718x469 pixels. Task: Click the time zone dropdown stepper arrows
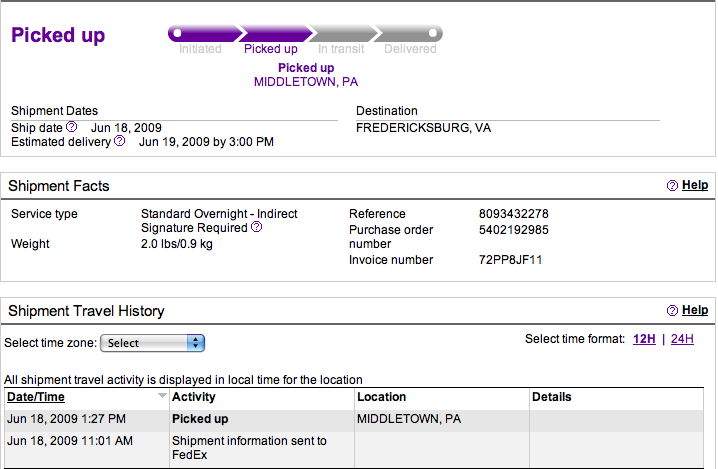(x=196, y=343)
